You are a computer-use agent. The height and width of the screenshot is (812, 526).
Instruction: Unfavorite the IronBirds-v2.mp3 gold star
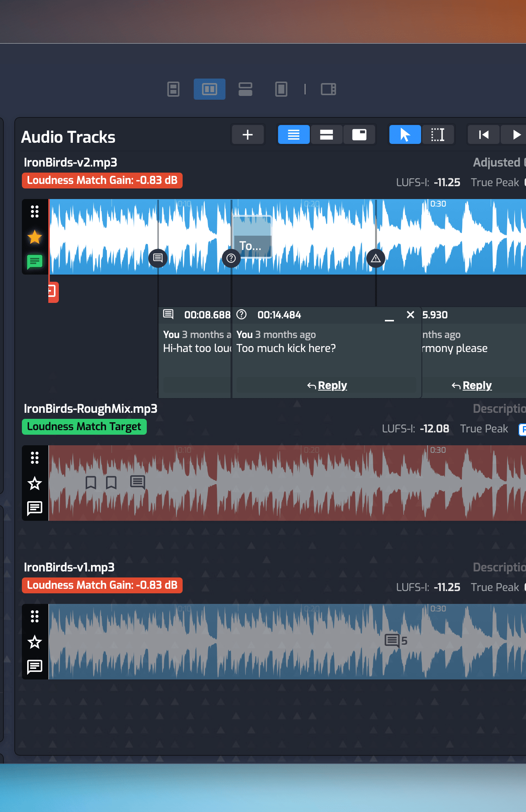pos(35,237)
